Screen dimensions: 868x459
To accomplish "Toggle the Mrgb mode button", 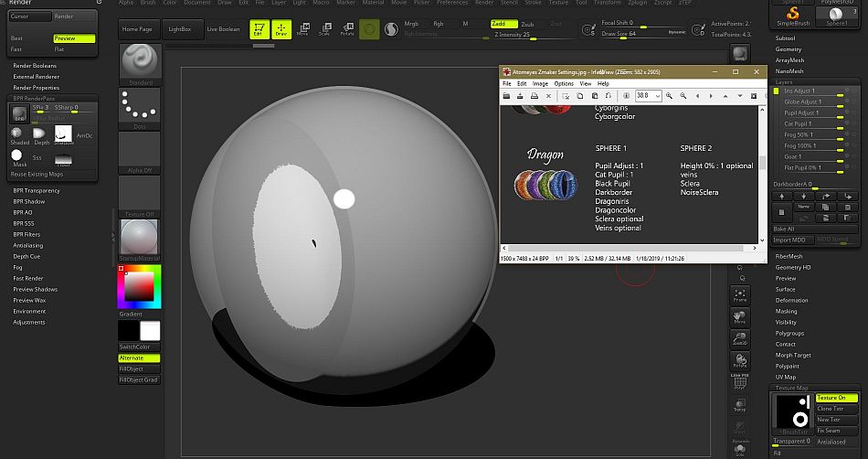I will tap(411, 24).
